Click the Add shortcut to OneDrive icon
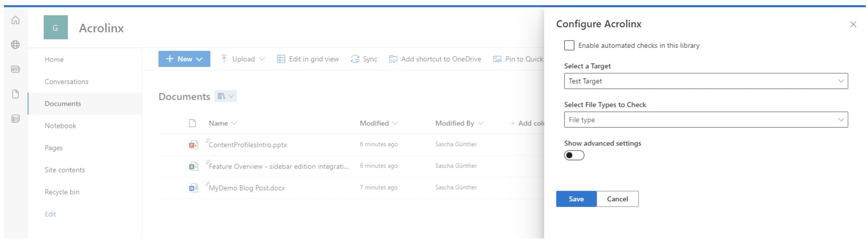Viewport: 868px width, 245px height. coord(393,59)
